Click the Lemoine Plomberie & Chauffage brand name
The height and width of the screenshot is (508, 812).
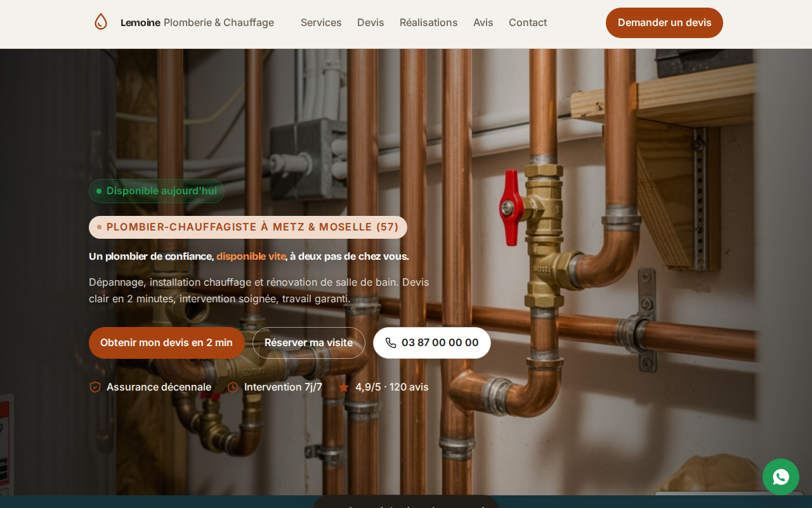pyautogui.click(x=197, y=22)
